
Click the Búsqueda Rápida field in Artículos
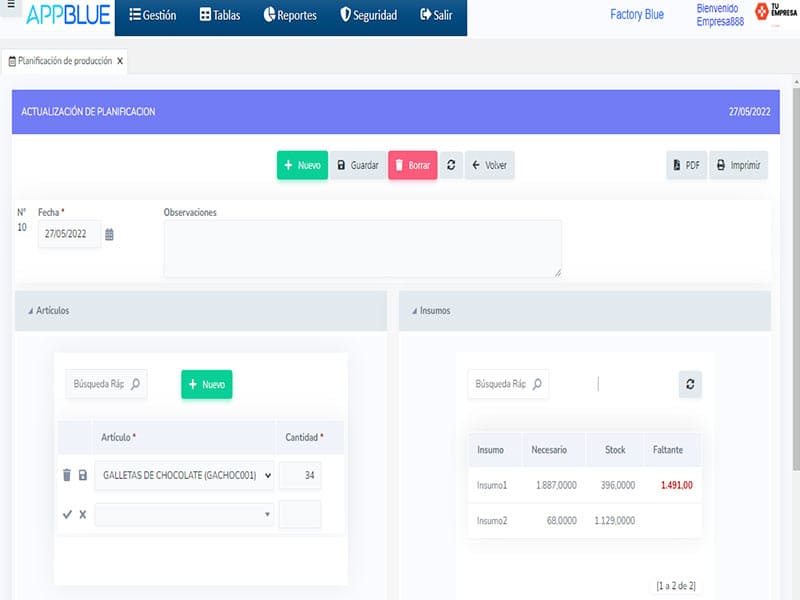pos(98,384)
